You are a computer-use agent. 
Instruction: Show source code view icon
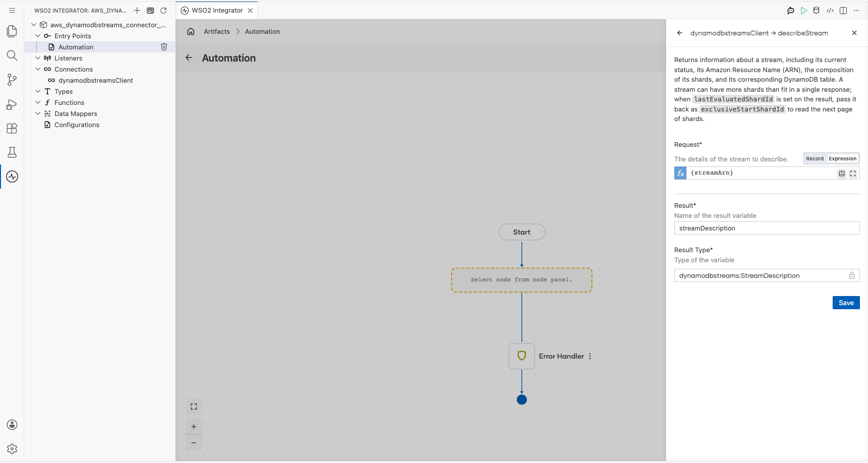(x=830, y=10)
